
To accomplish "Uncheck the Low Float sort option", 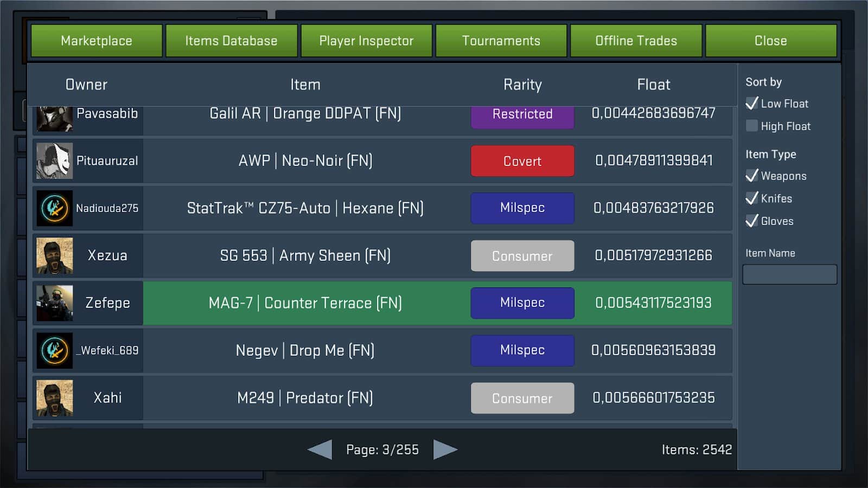I will [752, 104].
